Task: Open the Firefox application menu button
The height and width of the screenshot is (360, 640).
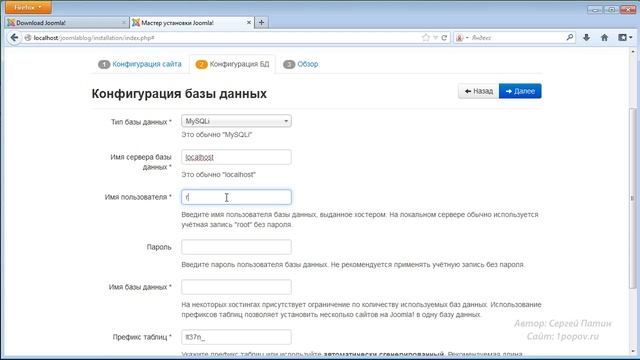Action: [28, 7]
